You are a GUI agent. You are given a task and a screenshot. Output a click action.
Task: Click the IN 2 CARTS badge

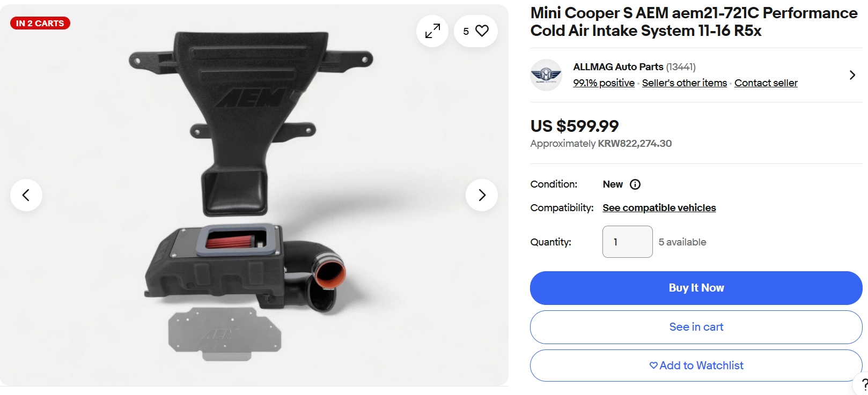tap(40, 23)
